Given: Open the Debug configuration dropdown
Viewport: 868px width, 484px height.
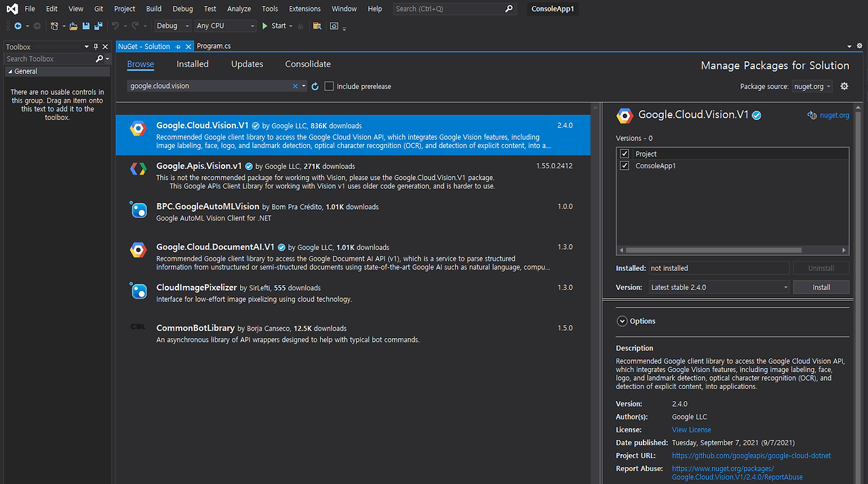Looking at the screenshot, I should pyautogui.click(x=173, y=26).
